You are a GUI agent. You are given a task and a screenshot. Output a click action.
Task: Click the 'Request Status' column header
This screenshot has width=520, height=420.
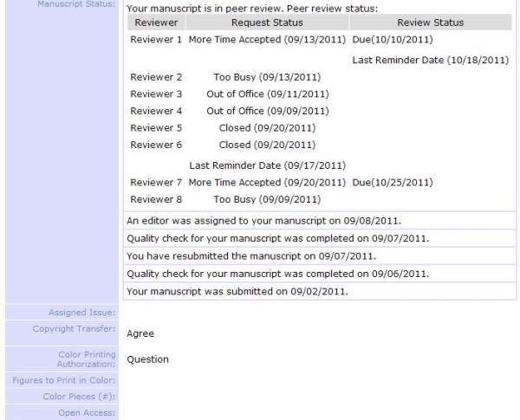click(267, 23)
